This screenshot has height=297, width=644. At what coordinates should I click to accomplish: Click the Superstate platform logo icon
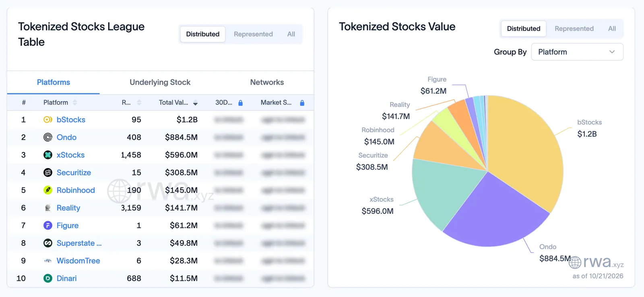47,243
